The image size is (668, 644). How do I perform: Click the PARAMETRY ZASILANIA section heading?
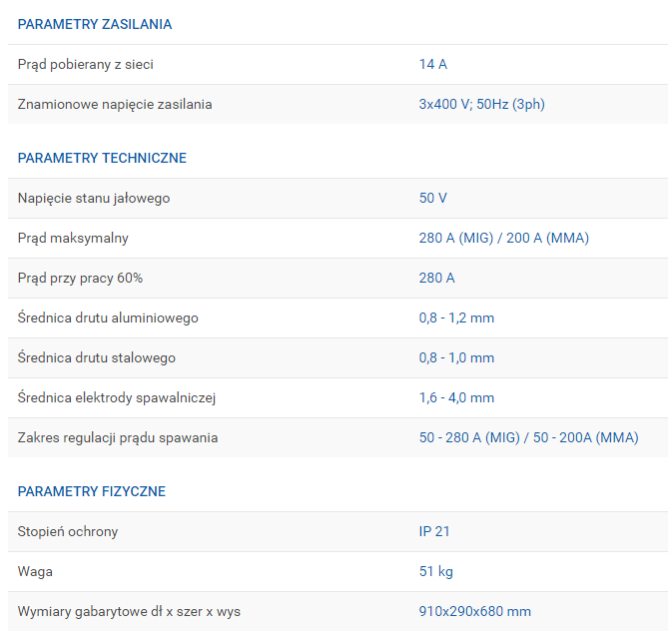click(95, 24)
